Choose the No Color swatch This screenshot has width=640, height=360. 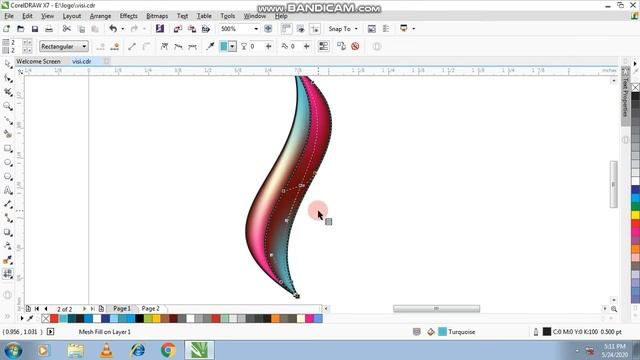point(45,318)
